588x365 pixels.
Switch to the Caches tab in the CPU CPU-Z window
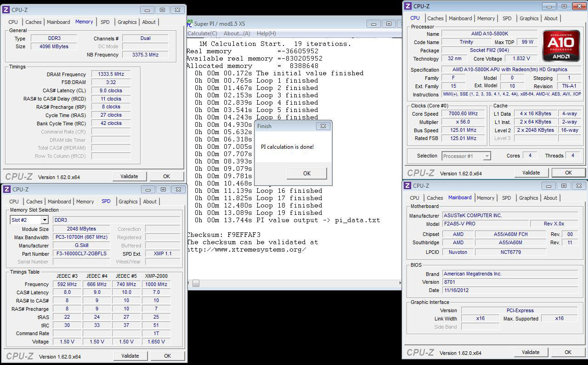(x=435, y=18)
